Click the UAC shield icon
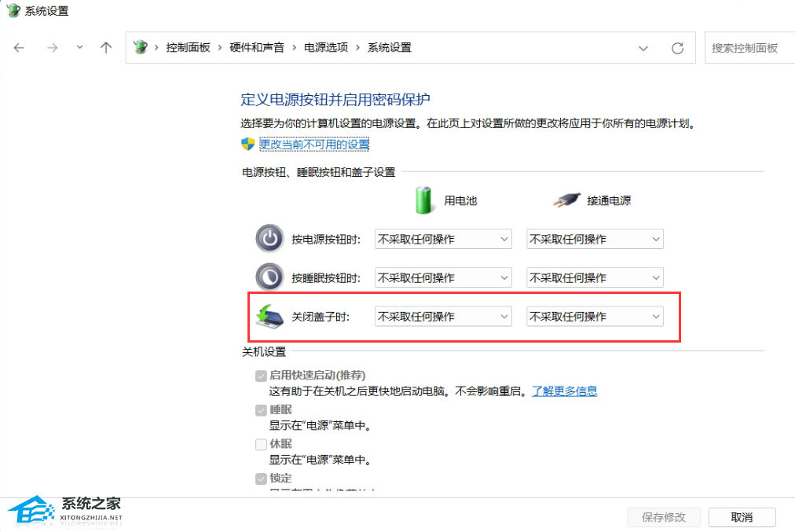 [x=247, y=144]
